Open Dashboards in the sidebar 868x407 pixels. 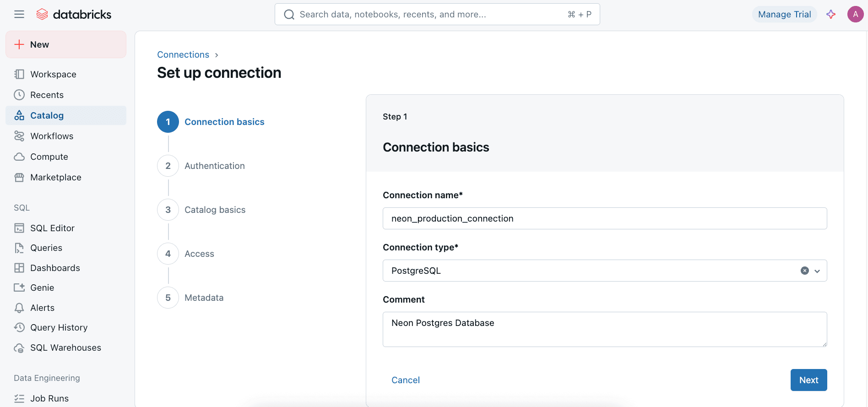(x=66, y=268)
